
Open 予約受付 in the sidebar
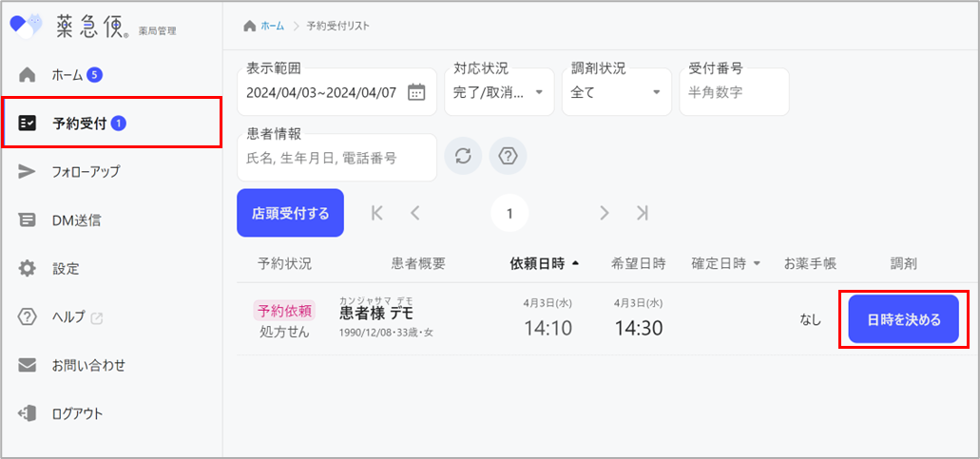[x=111, y=123]
